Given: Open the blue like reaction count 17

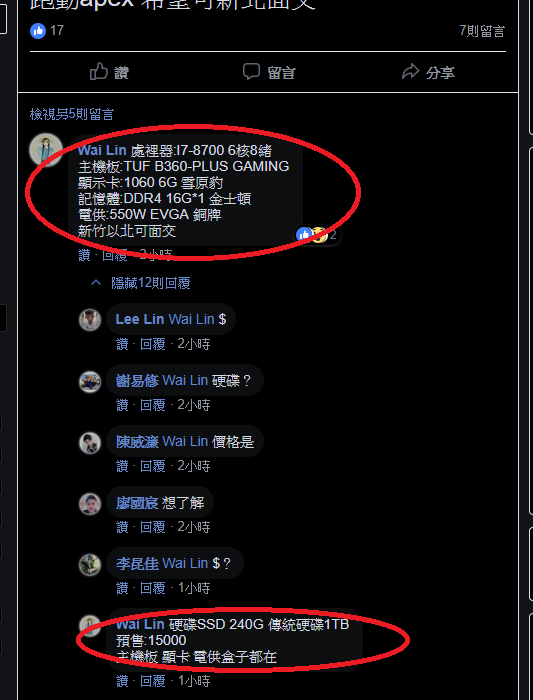Looking at the screenshot, I should pos(47,31).
